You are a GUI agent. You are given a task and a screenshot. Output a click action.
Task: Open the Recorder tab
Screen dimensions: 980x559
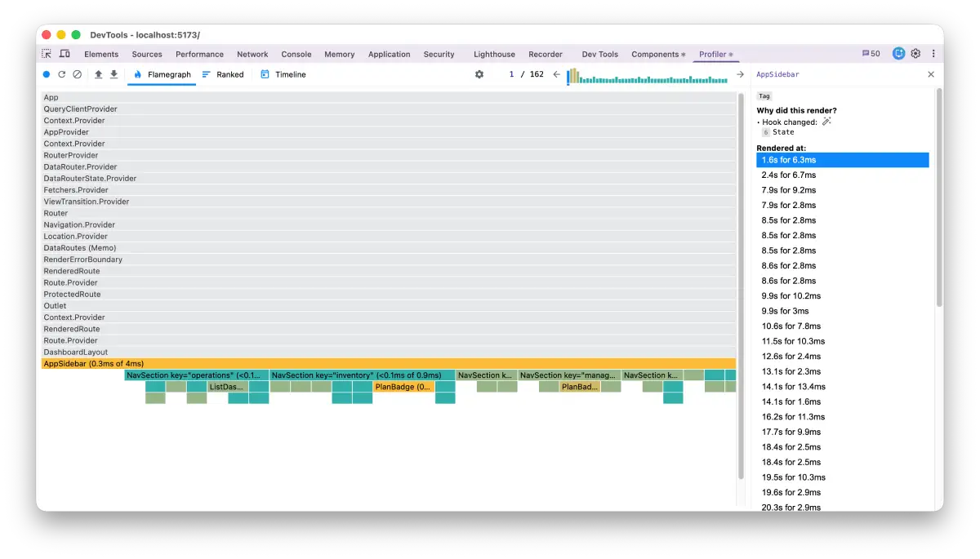pos(546,54)
